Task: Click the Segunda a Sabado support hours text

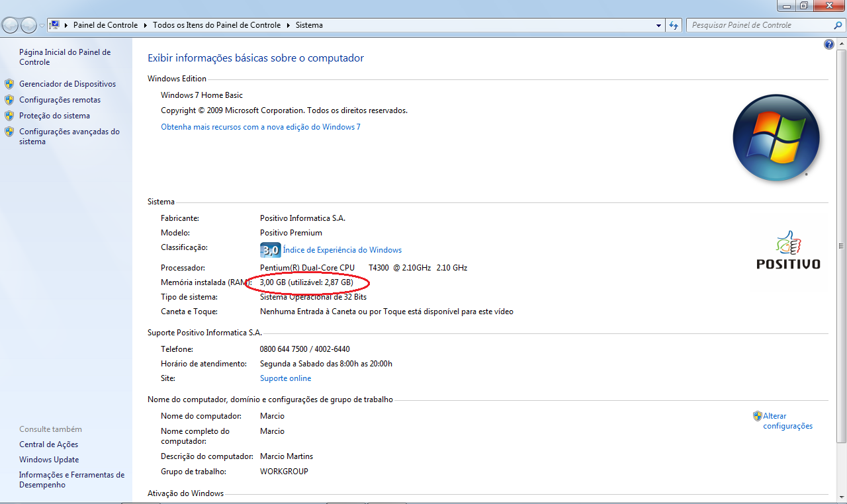Action: [326, 364]
